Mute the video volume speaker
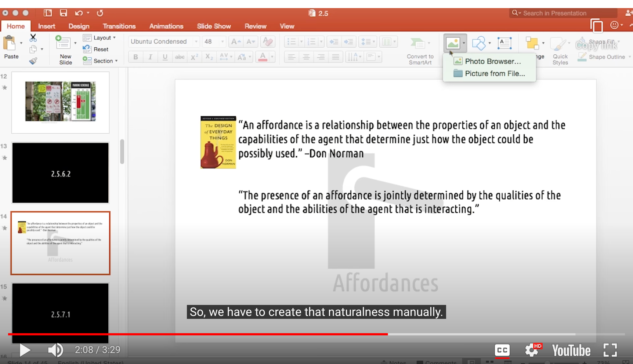Viewport: 633px width, 364px height. click(x=55, y=350)
